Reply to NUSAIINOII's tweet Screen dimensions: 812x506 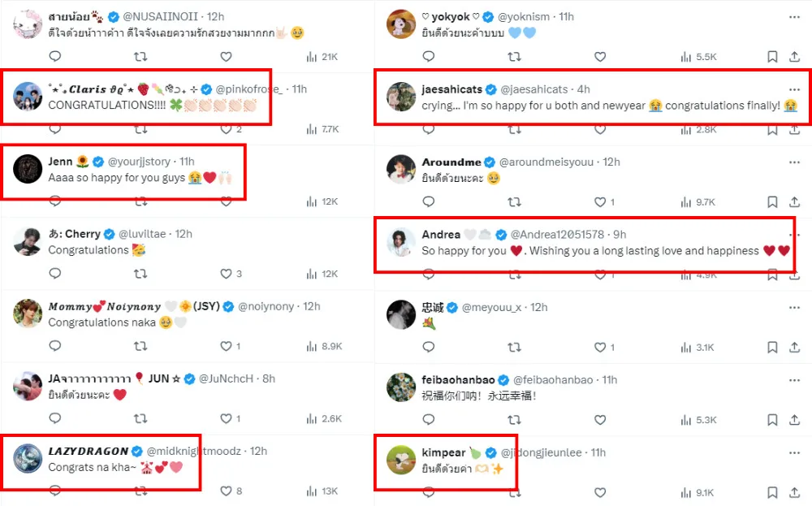pyautogui.click(x=55, y=57)
